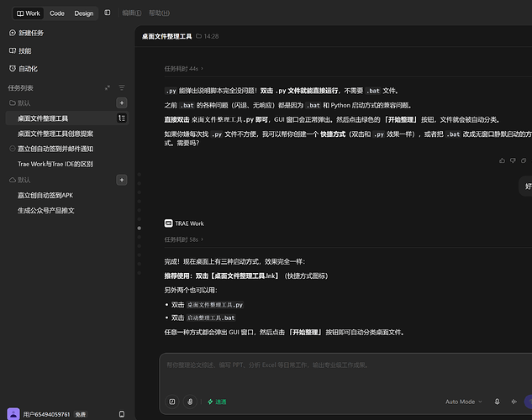Click folder icon beside 14:28 in header

(x=199, y=36)
